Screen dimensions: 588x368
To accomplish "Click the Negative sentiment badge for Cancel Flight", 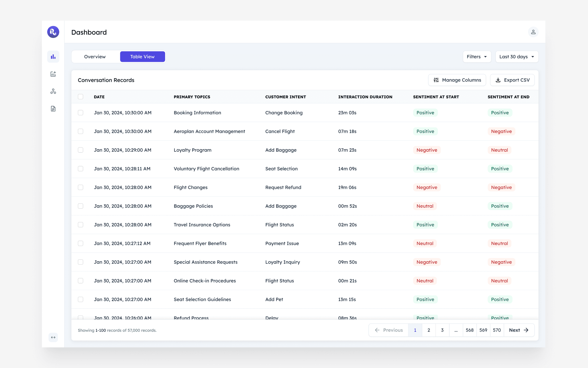I will pyautogui.click(x=501, y=131).
